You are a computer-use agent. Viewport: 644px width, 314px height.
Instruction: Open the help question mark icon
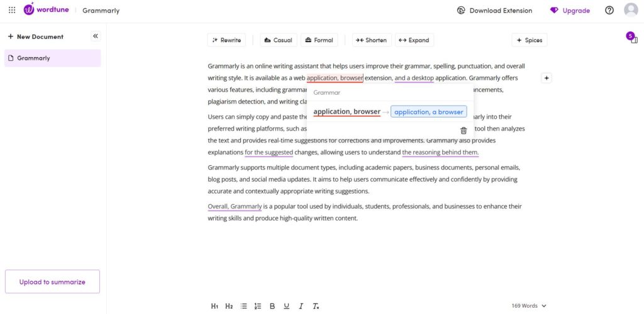coord(609,11)
